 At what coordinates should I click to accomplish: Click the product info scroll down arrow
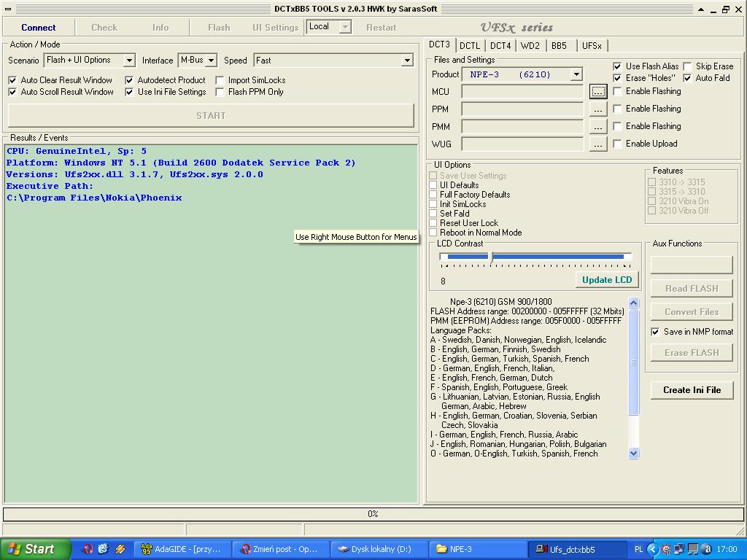point(634,454)
